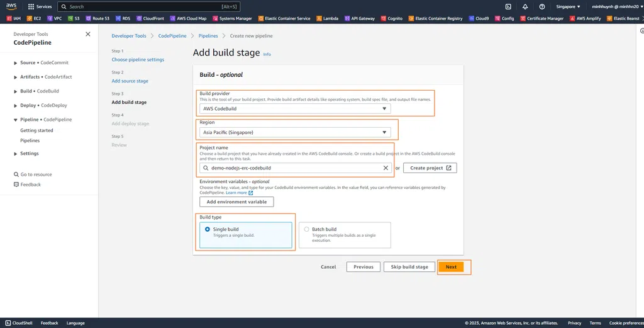
Task: Open CloudShell from the footer
Action: (19, 323)
